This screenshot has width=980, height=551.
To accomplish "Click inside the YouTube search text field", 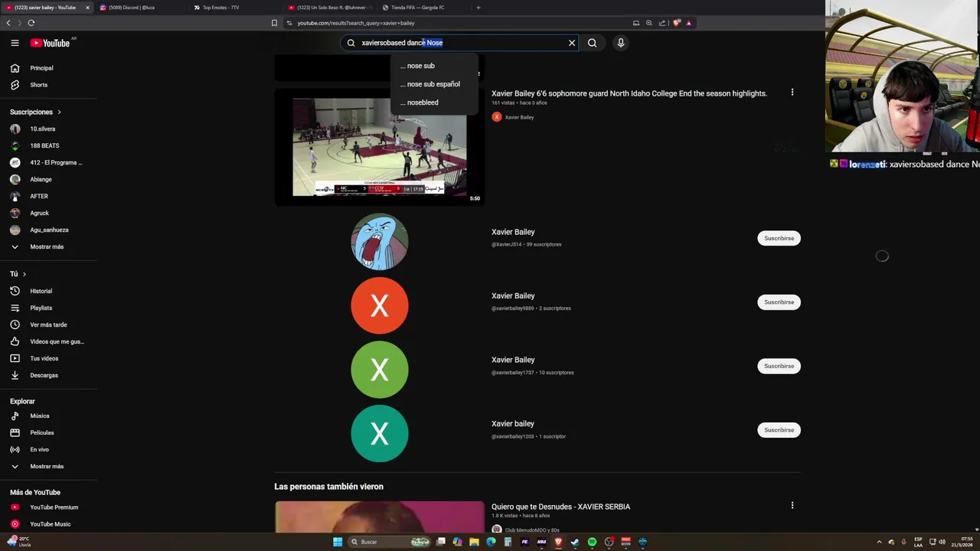I will 459,43.
